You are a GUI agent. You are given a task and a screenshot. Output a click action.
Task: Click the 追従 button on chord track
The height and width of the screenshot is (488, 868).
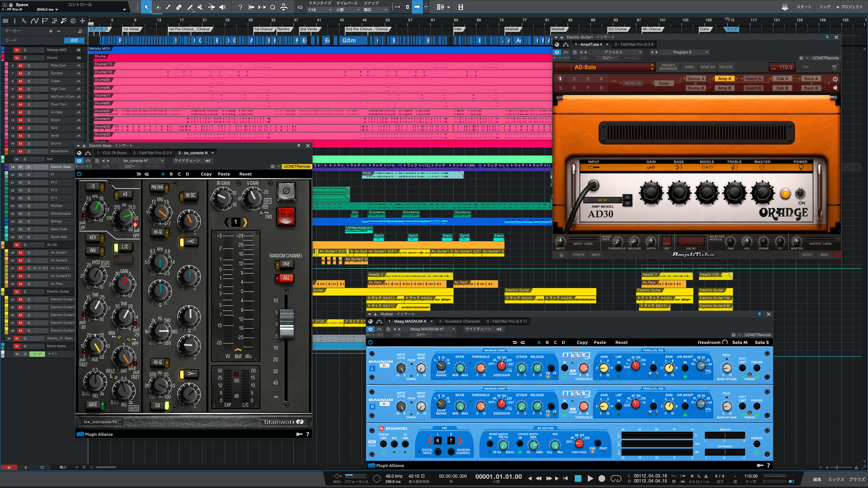(74, 40)
